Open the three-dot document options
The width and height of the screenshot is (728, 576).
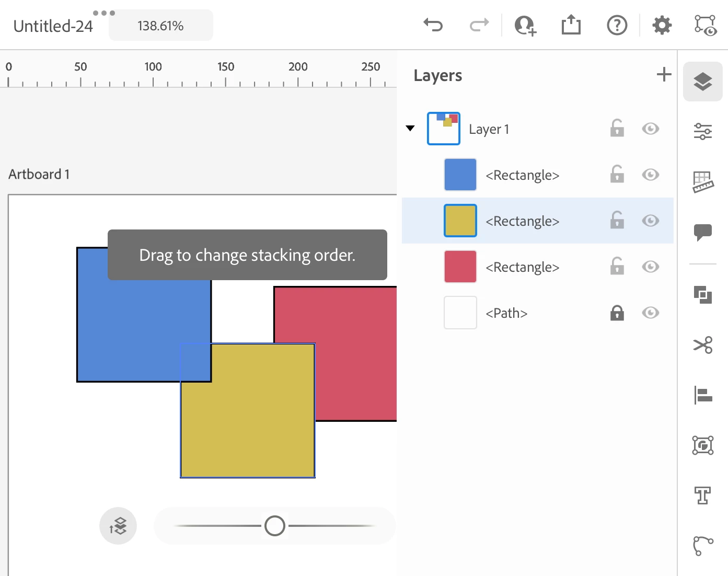pos(104,13)
